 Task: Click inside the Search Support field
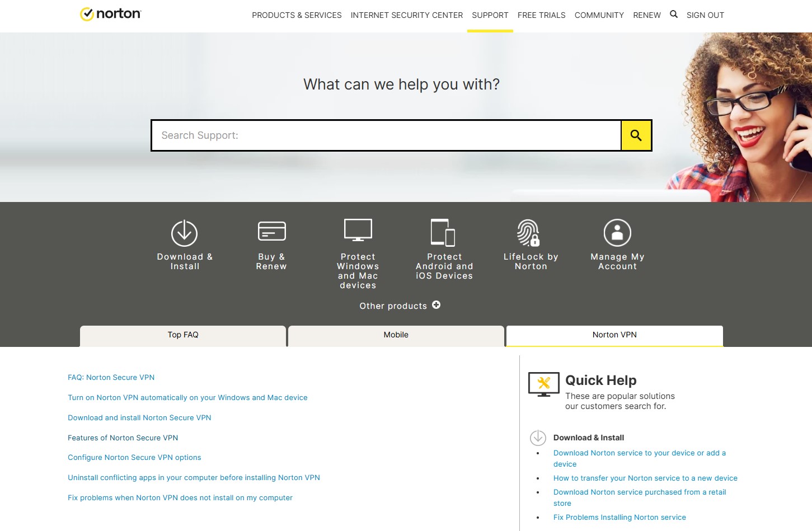tap(386, 135)
